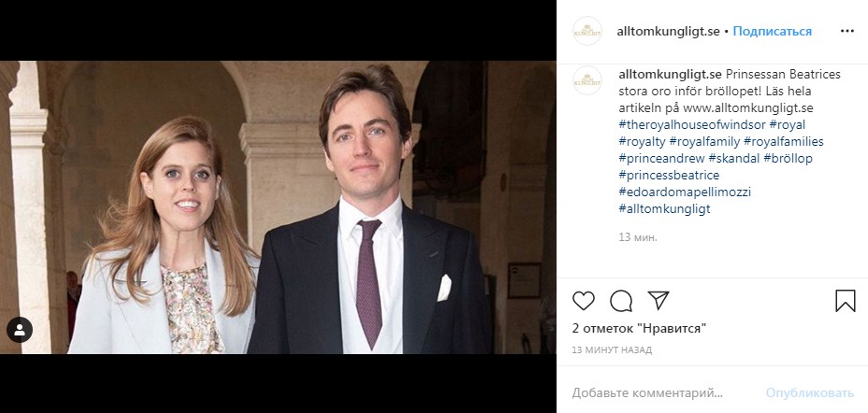
Task: Share post using paper plane icon
Action: (658, 301)
